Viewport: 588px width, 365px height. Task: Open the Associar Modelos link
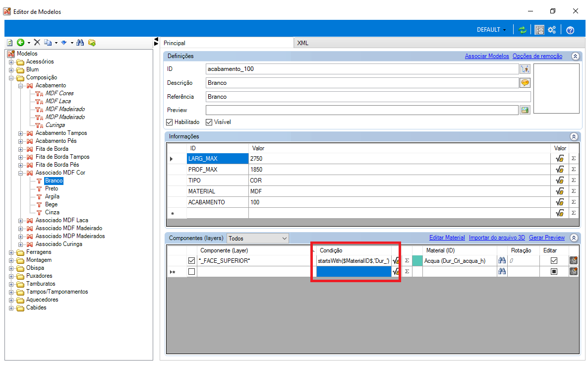pos(487,56)
